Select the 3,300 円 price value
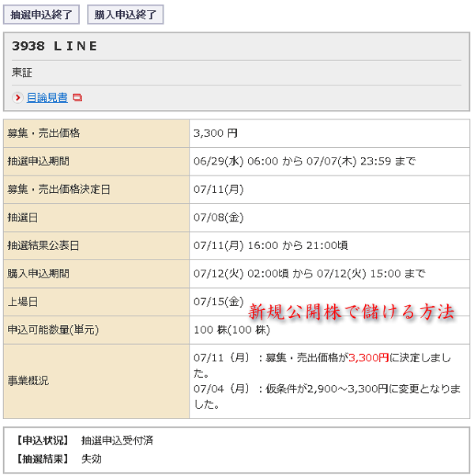The width and height of the screenshot is (474, 476). [x=216, y=133]
